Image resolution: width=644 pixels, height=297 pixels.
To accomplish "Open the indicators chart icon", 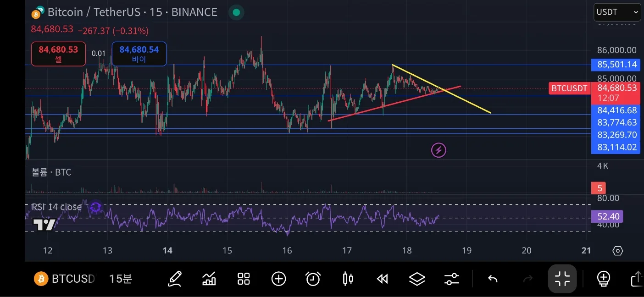I will [209, 279].
